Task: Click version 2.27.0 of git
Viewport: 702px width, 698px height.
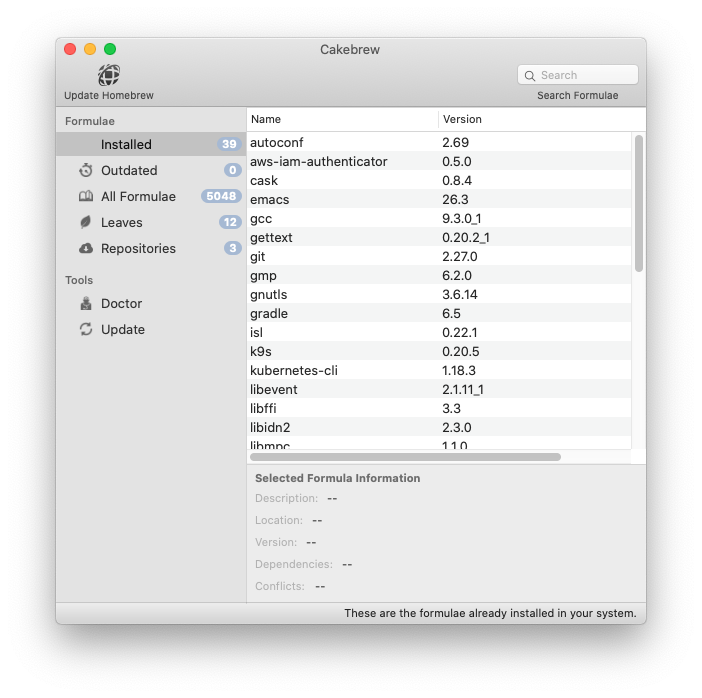Action: coord(460,257)
